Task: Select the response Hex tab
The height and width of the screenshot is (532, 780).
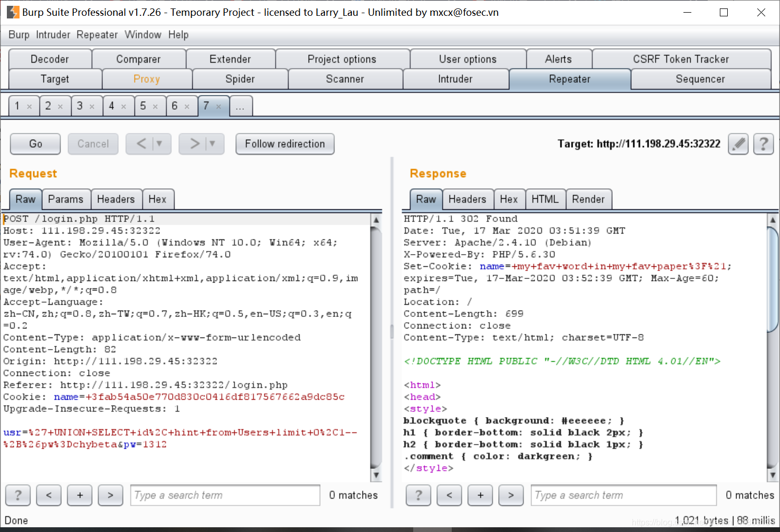Action: [509, 199]
